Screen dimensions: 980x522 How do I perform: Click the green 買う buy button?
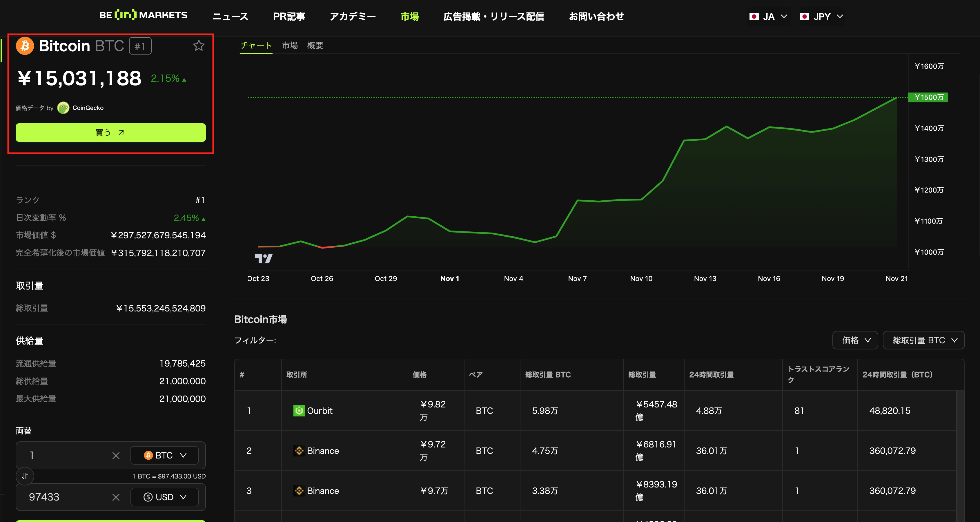pos(110,133)
